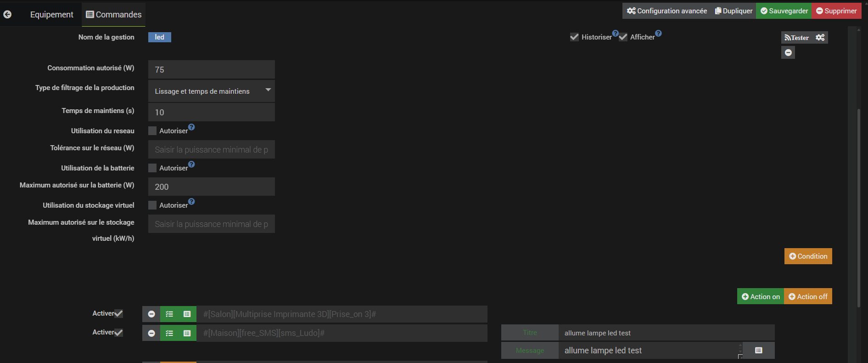Viewport: 868px width, 363px height.
Task: Open the command selector for the free_SMS row
Action: pyautogui.click(x=187, y=333)
